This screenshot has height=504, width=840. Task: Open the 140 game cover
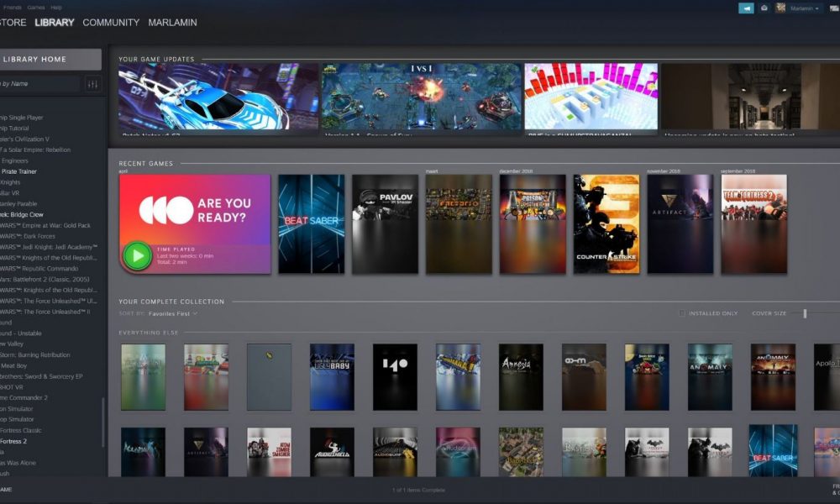[x=395, y=377]
